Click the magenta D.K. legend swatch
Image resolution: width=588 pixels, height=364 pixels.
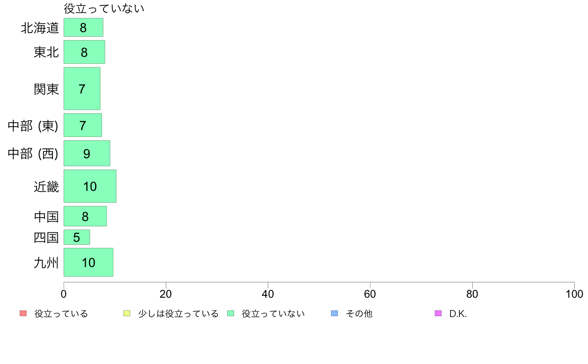point(438,314)
